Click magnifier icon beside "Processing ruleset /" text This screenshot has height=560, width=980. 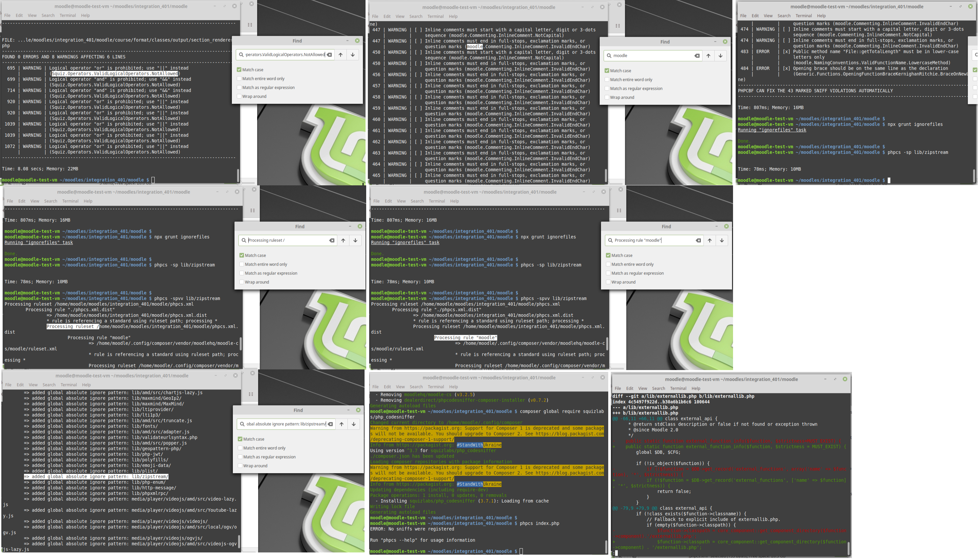click(244, 240)
